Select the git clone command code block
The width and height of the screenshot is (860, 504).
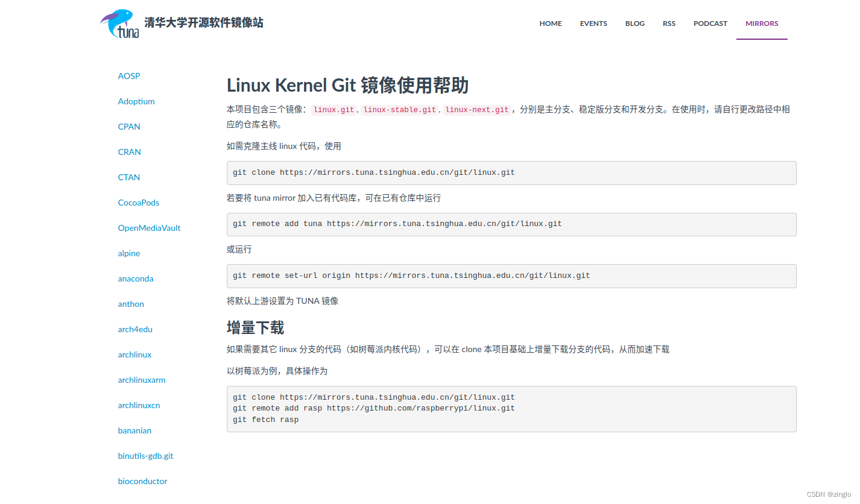(x=511, y=172)
